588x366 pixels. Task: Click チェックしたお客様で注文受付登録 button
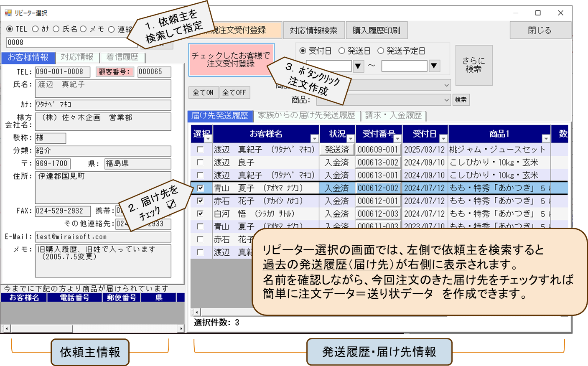coord(231,60)
